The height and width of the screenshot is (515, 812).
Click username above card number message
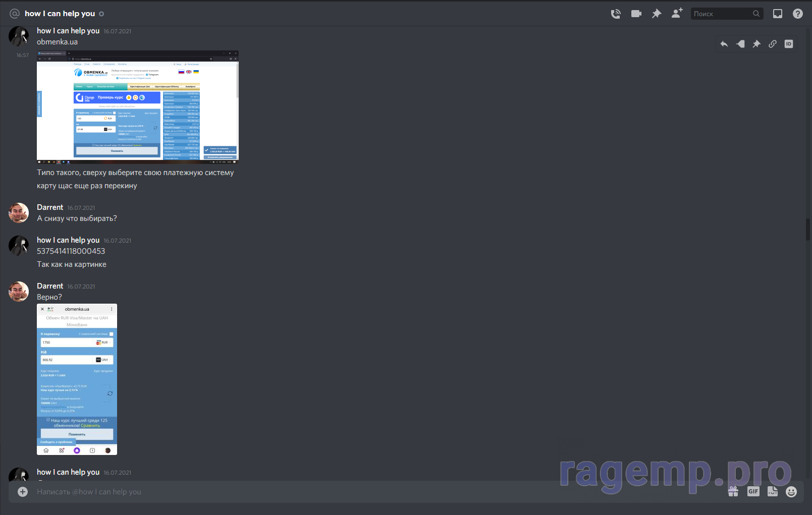click(x=68, y=240)
